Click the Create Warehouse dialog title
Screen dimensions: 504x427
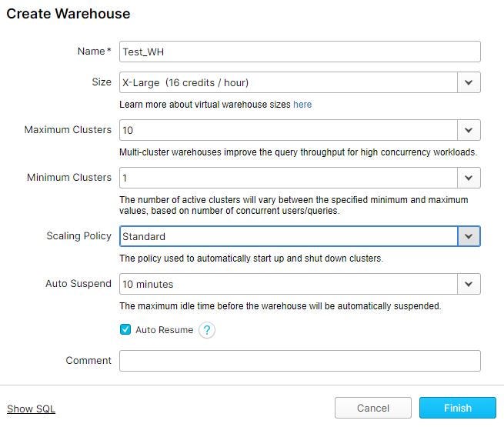(68, 14)
